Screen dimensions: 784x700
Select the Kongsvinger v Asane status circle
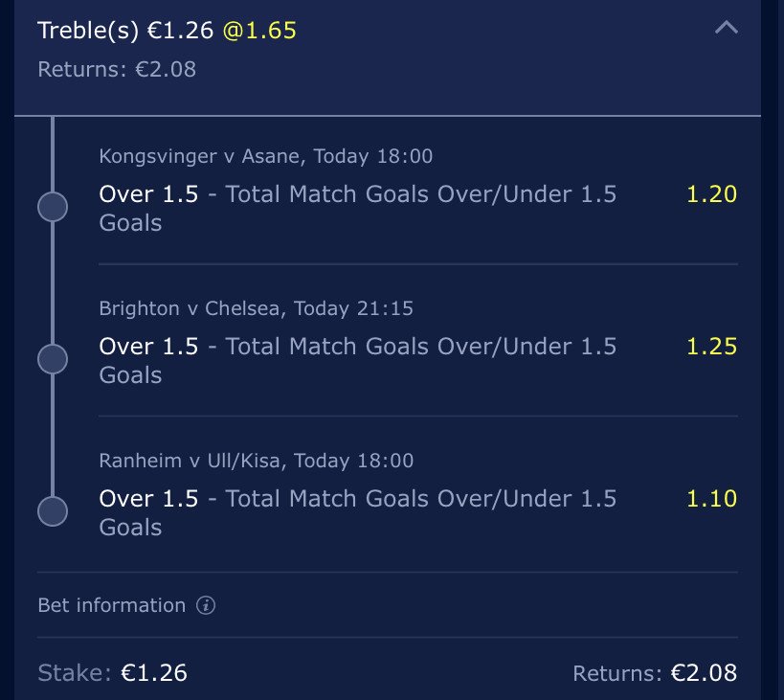click(x=53, y=207)
